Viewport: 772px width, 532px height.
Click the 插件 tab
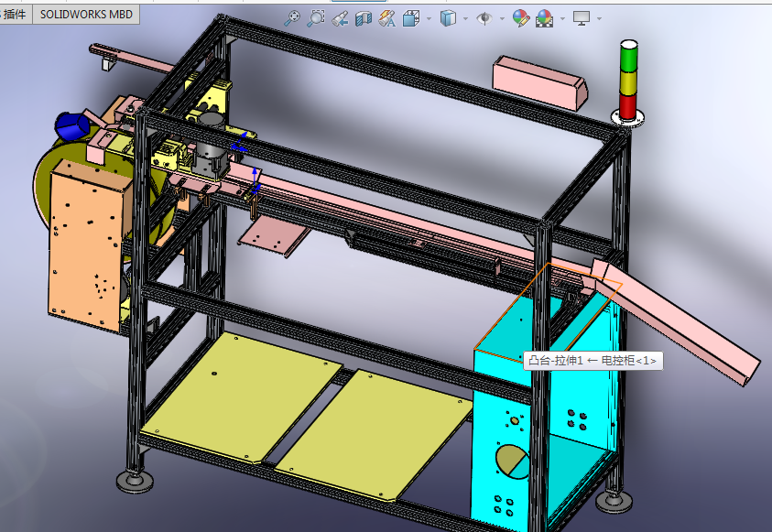(13, 15)
